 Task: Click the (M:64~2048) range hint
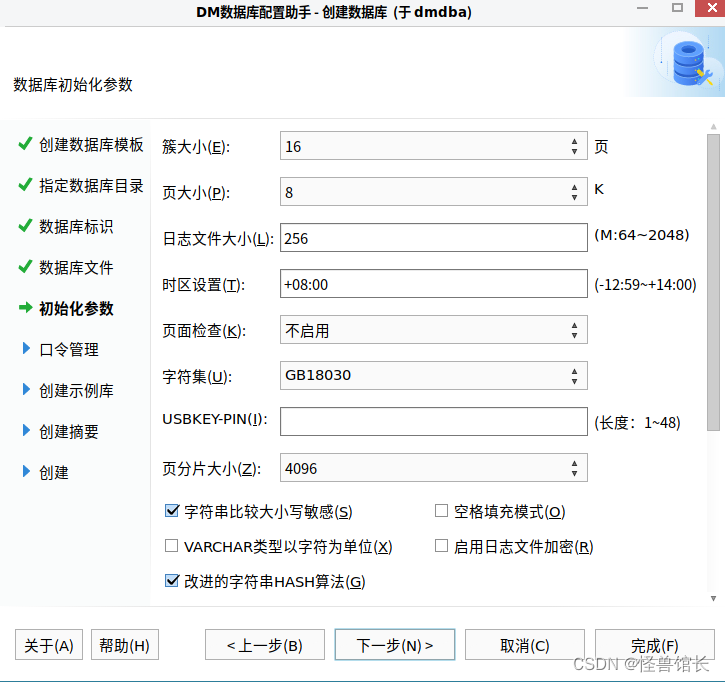642,235
